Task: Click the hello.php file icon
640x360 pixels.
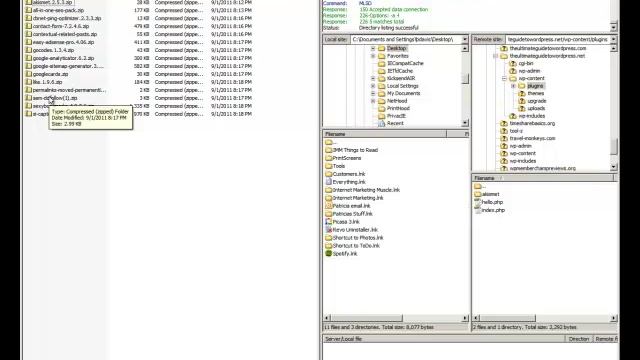Action: point(478,202)
